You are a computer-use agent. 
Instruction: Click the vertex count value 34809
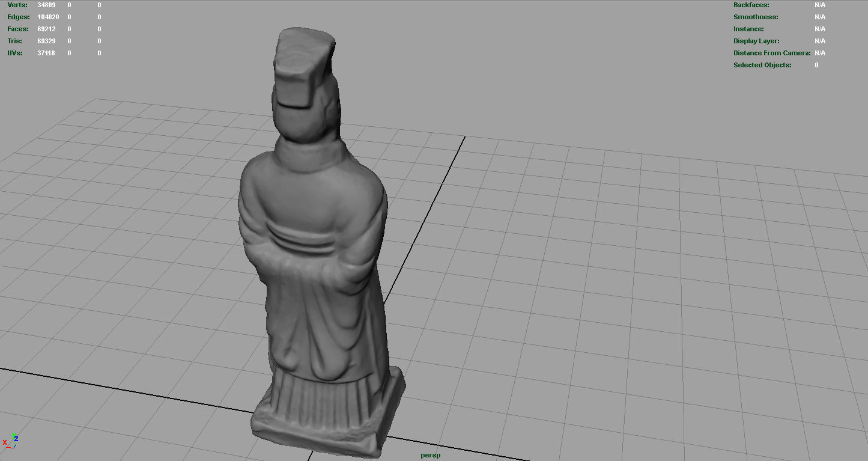46,5
